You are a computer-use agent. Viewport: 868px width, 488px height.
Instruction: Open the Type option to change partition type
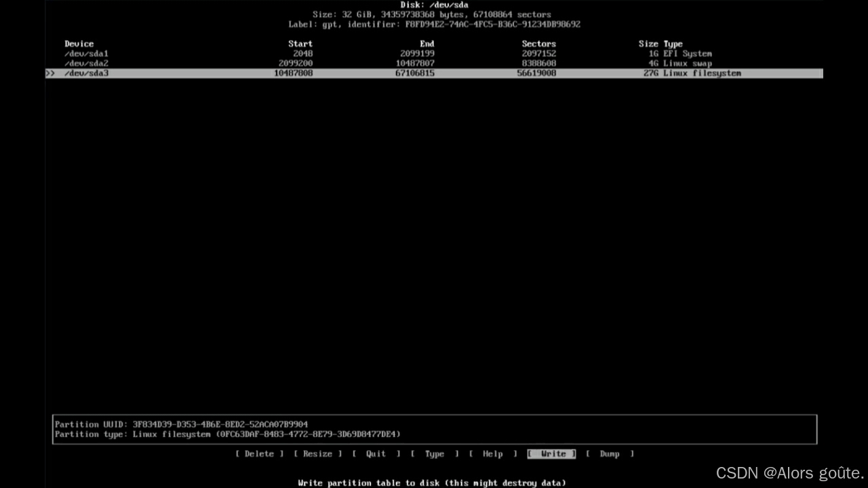[435, 453]
